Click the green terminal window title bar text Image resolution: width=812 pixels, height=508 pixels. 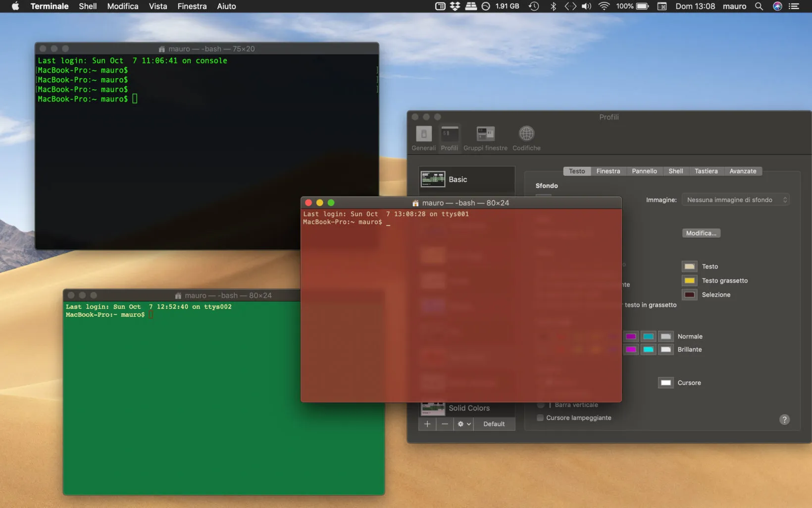(x=228, y=295)
